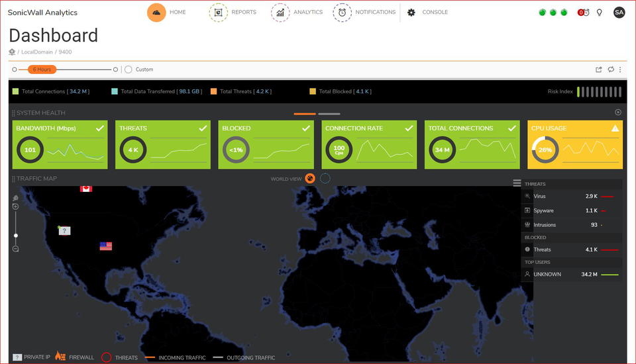Screen dimensions: 636x364
Task: Refresh the dashboard with refresh icon
Action: tap(611, 69)
